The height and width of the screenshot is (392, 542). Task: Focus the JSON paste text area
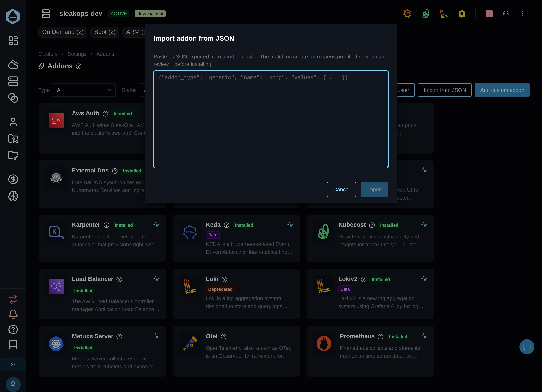click(x=271, y=119)
